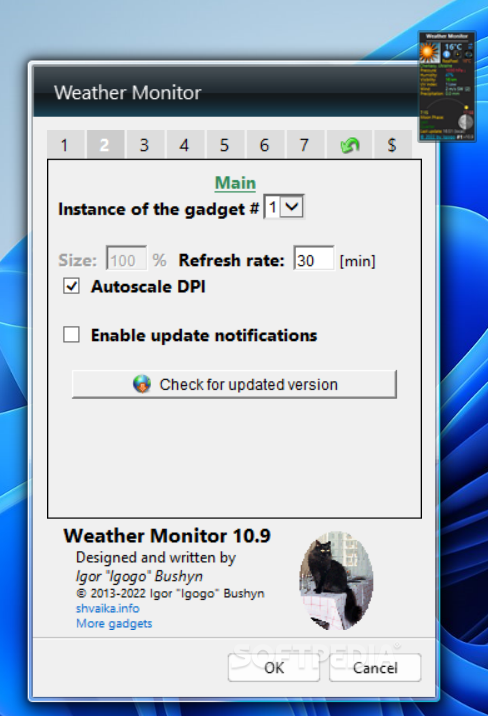The width and height of the screenshot is (488, 716).
Task: Click the Main section heading
Action: pos(235,183)
